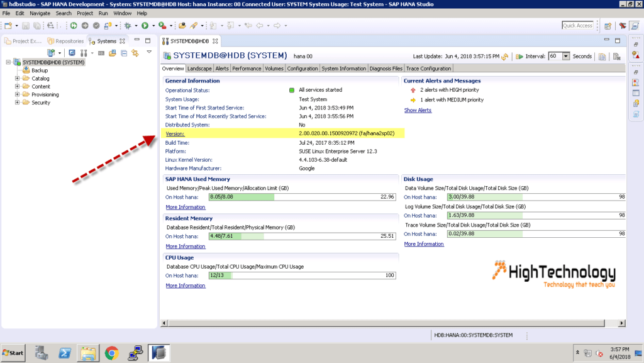644x363 pixels.
Task: Open Google Chrome from the taskbar
Action: point(111,352)
